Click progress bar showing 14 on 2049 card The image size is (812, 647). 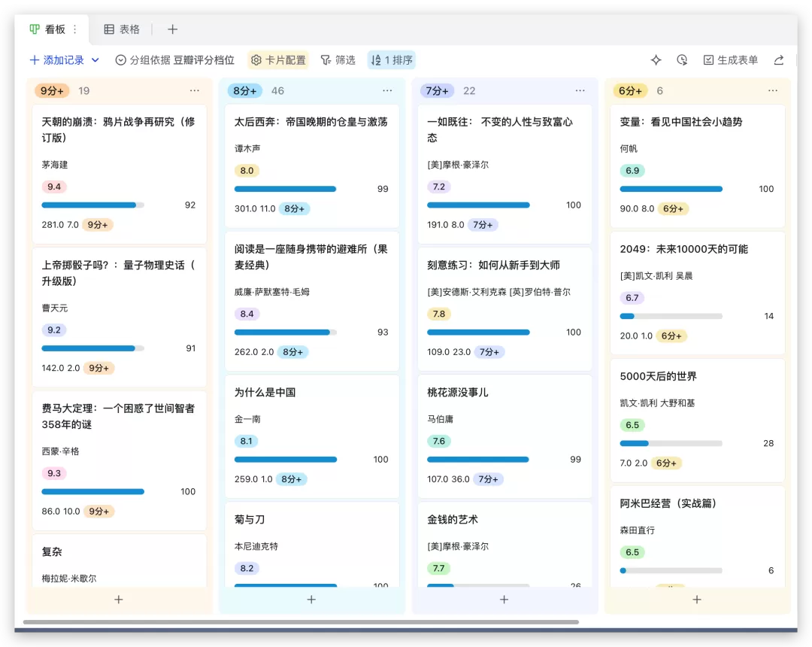[671, 316]
